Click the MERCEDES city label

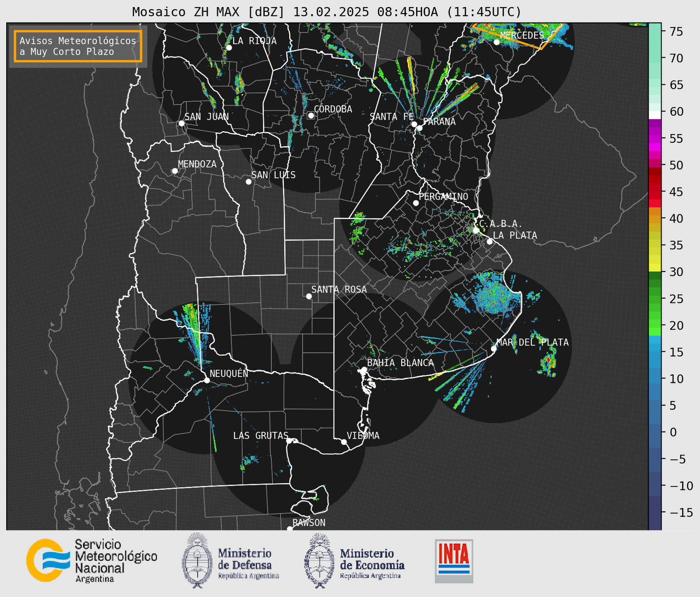point(522,35)
